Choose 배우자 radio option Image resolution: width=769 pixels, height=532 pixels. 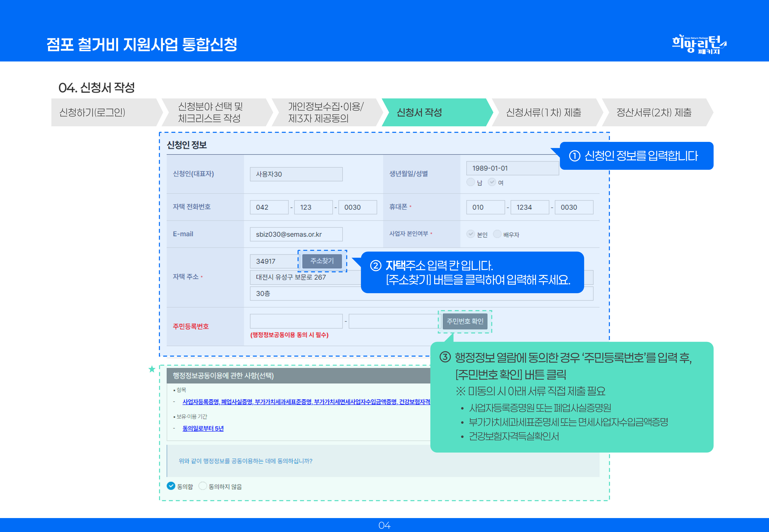pyautogui.click(x=497, y=234)
